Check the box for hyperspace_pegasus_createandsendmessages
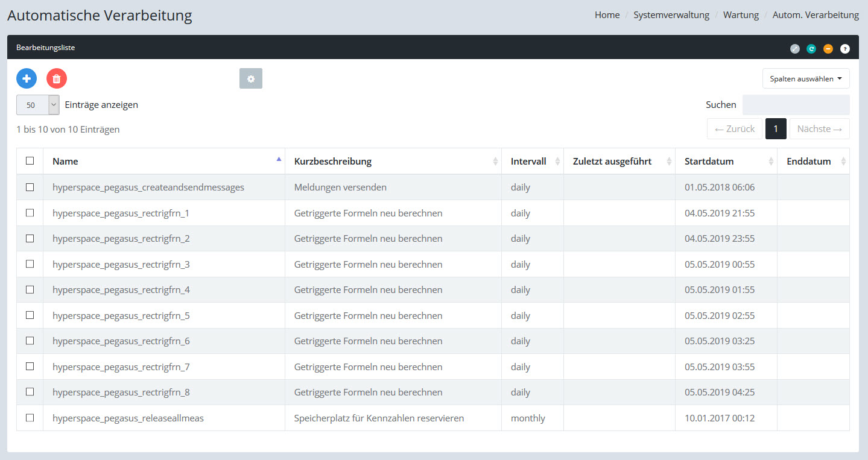 pyautogui.click(x=30, y=187)
